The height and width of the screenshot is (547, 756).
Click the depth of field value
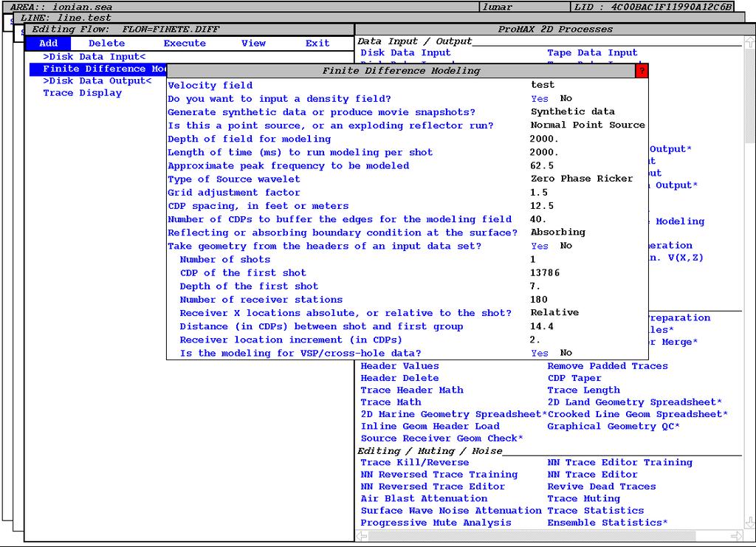[x=544, y=139]
